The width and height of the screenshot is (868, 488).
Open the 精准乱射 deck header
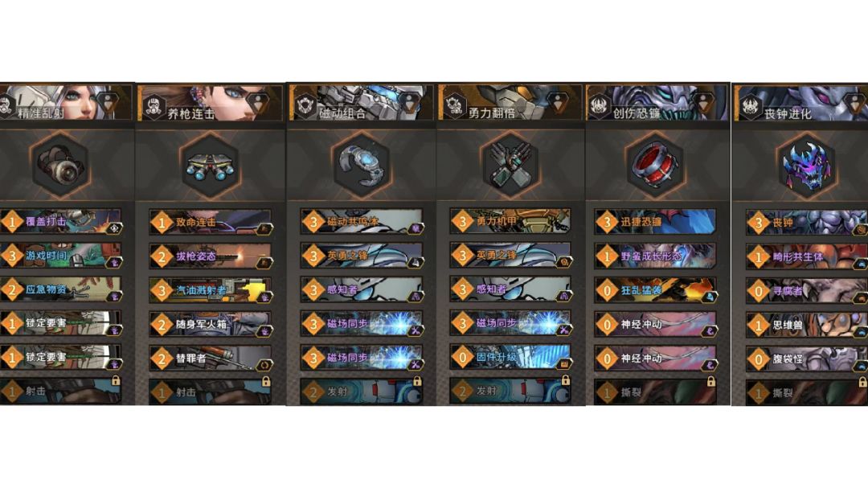point(67,102)
